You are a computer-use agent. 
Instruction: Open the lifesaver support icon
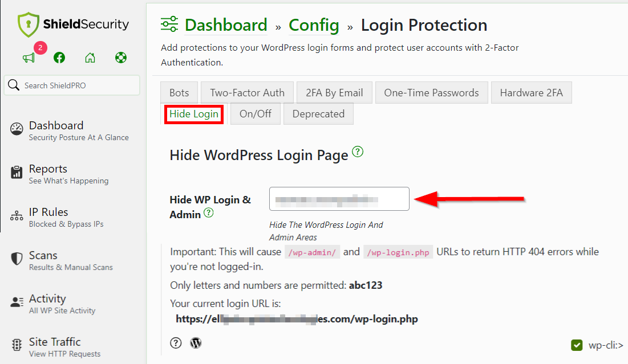(x=120, y=58)
